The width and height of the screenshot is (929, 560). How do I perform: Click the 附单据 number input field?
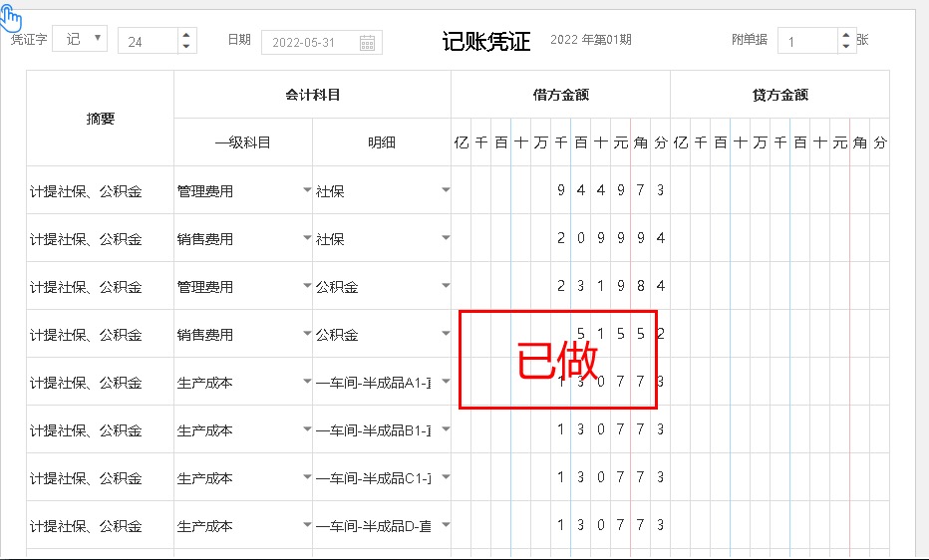click(x=807, y=42)
